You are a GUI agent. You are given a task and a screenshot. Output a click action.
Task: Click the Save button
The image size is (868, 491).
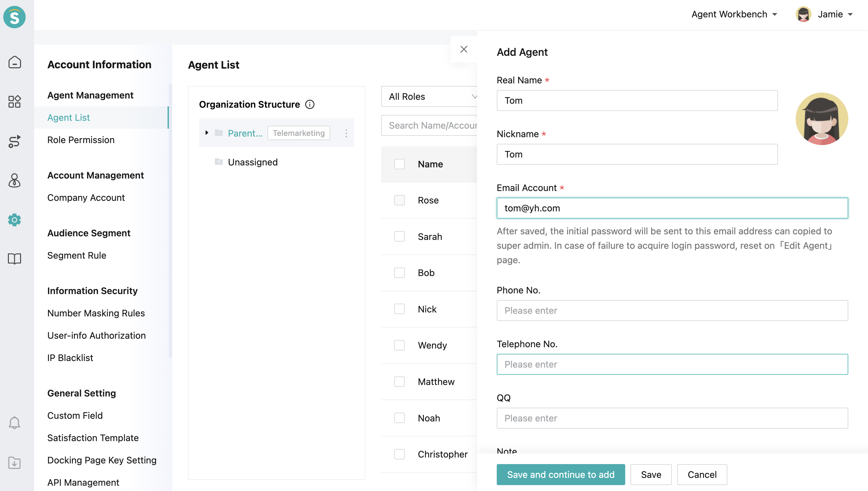[x=651, y=475]
